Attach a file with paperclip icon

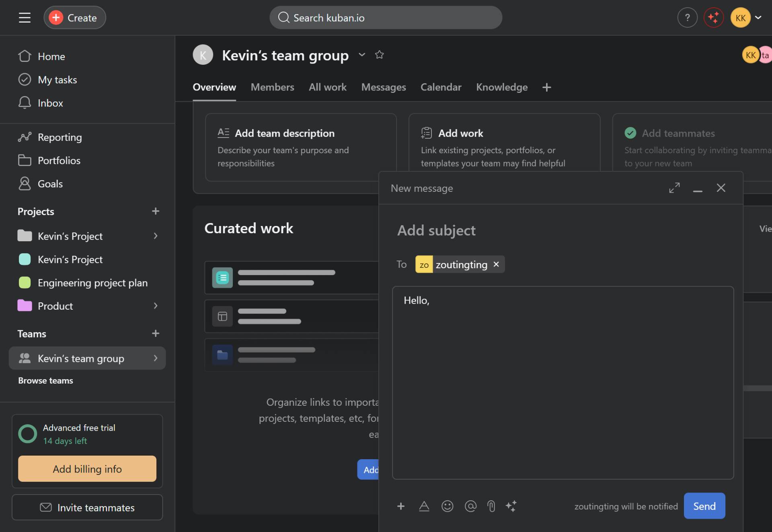pyautogui.click(x=491, y=506)
